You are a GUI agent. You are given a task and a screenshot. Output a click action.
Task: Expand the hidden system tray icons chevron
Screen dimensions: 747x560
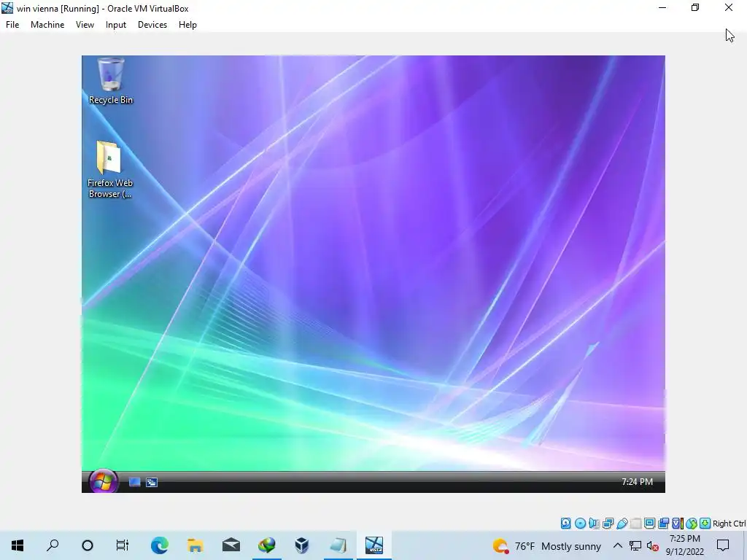[617, 545]
